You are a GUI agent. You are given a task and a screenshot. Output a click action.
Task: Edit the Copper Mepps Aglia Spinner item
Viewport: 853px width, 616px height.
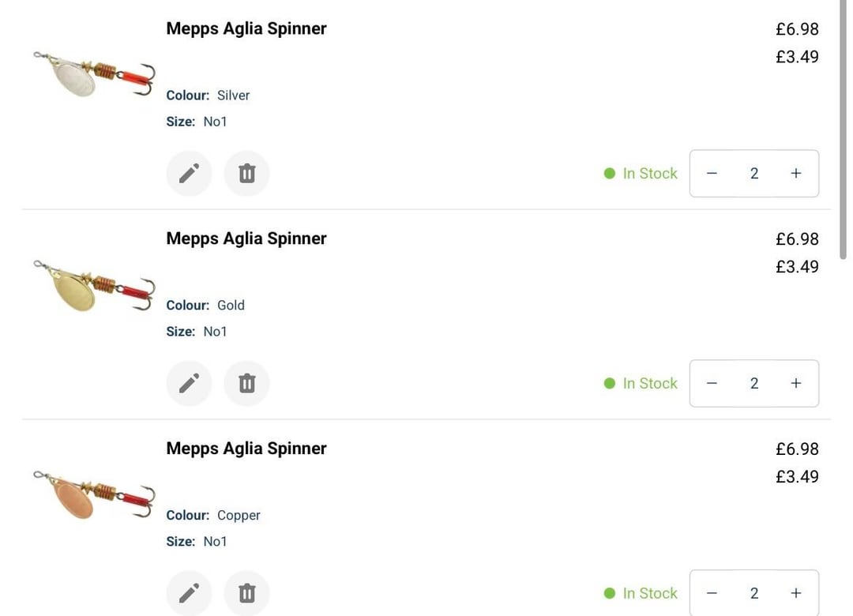tap(189, 592)
